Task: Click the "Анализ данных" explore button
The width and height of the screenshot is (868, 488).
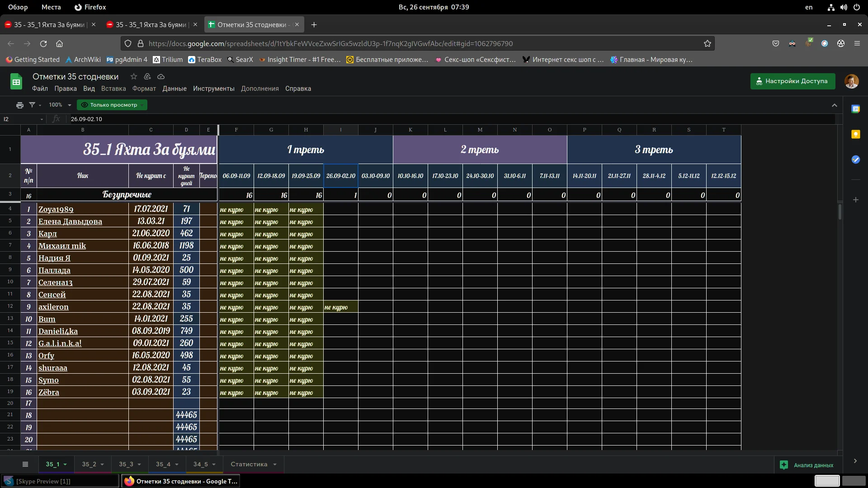Action: 807,465
